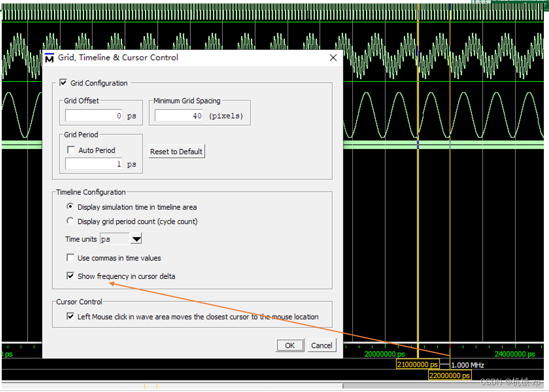
Task: Expand the ps time units combo box
Action: (x=136, y=239)
